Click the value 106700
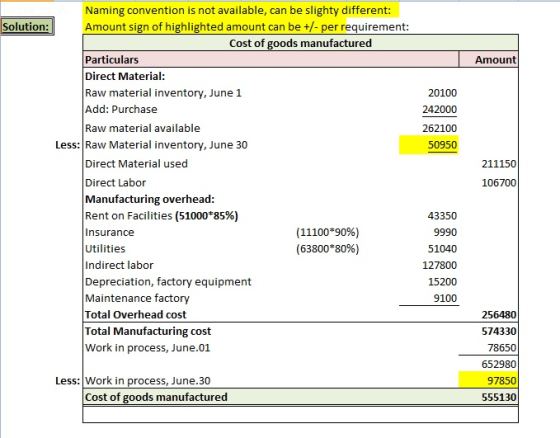This screenshot has width=560, height=438. point(499,183)
